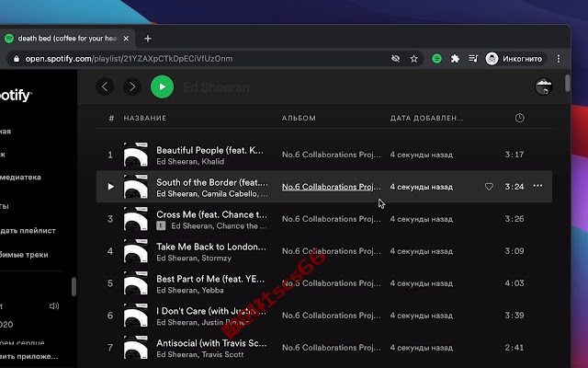Open more options for South of the Border
This screenshot has width=588, height=368.
click(x=537, y=186)
